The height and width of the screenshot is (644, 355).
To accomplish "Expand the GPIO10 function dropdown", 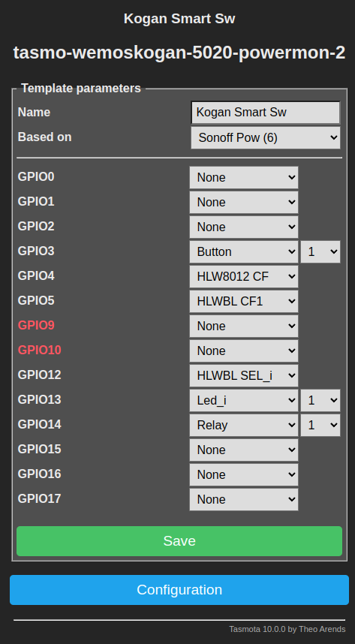I will point(244,351).
